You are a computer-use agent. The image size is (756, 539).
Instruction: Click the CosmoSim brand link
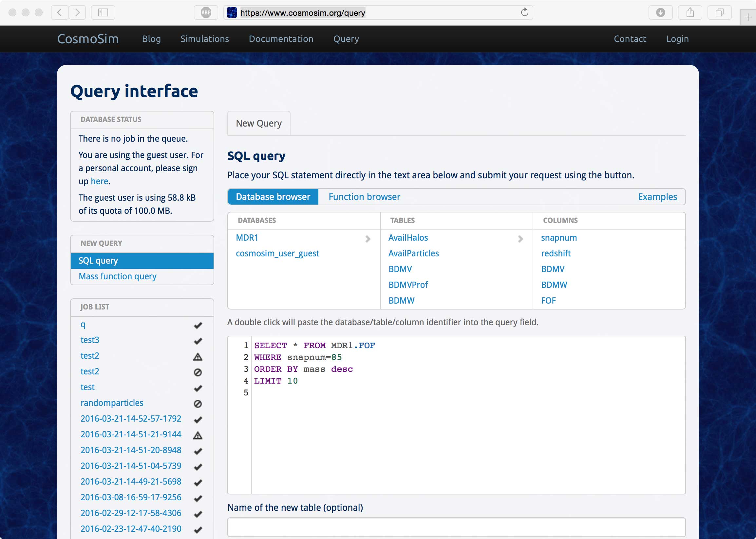(x=88, y=39)
